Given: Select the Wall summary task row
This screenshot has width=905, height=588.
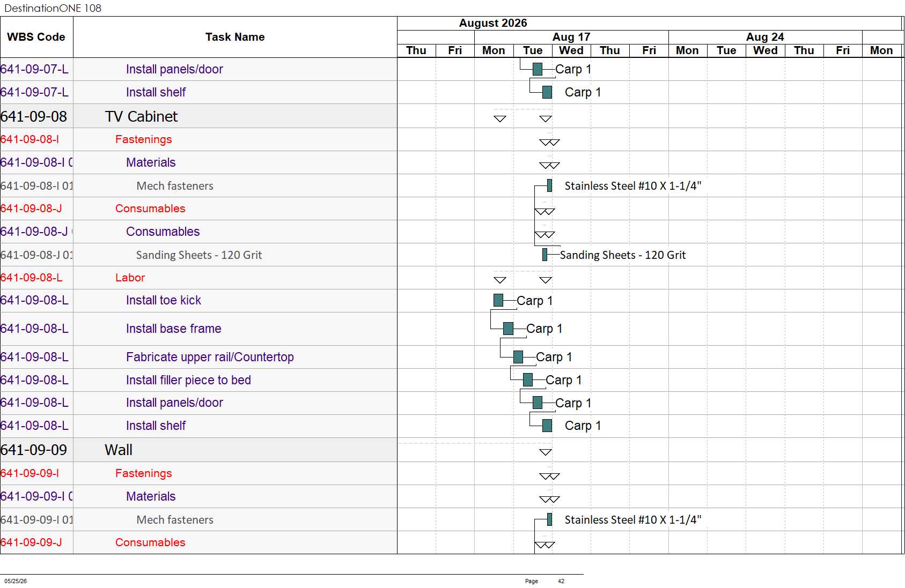Looking at the screenshot, I should click(198, 450).
